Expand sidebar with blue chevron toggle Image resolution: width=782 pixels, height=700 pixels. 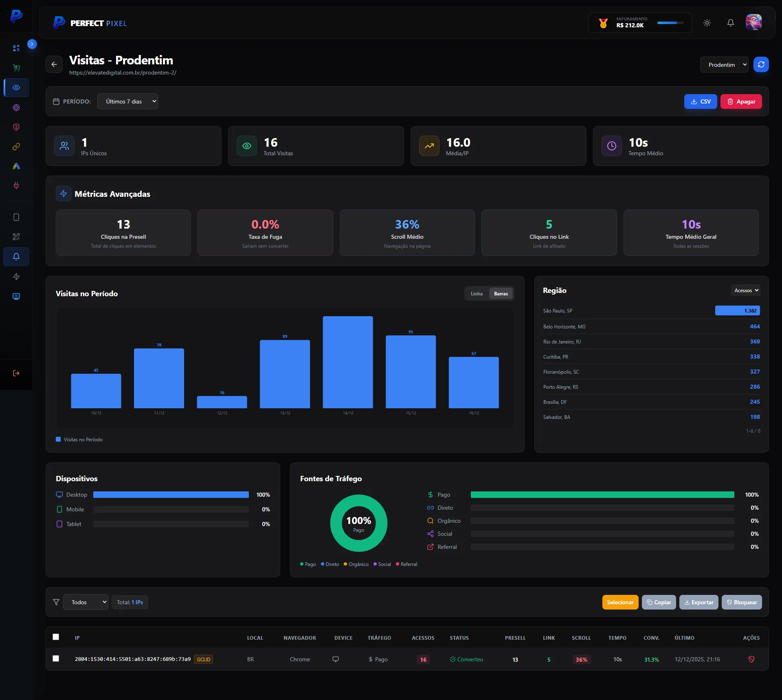32,44
